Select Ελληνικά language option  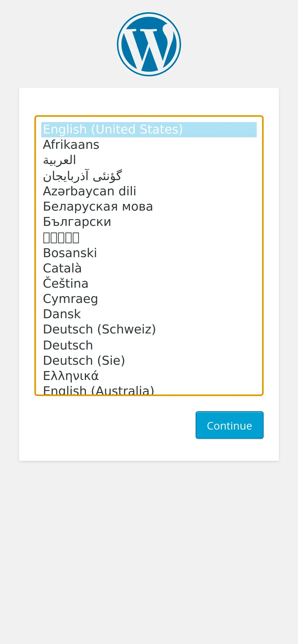click(71, 376)
